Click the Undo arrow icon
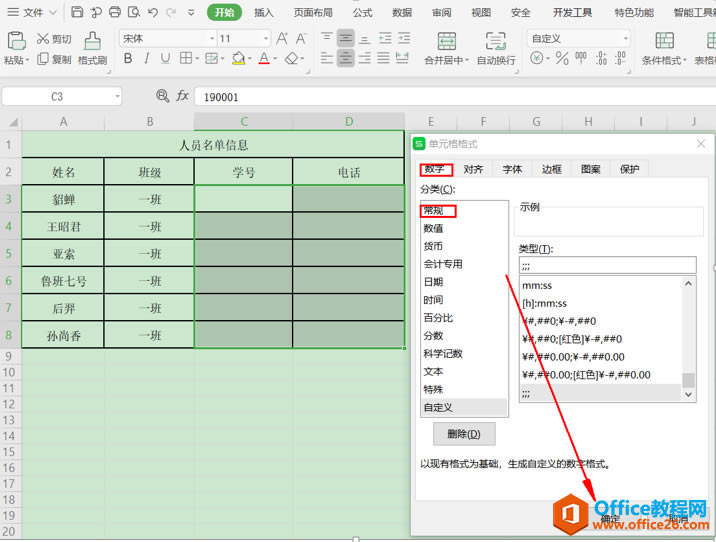This screenshot has height=542, width=716. [x=153, y=12]
